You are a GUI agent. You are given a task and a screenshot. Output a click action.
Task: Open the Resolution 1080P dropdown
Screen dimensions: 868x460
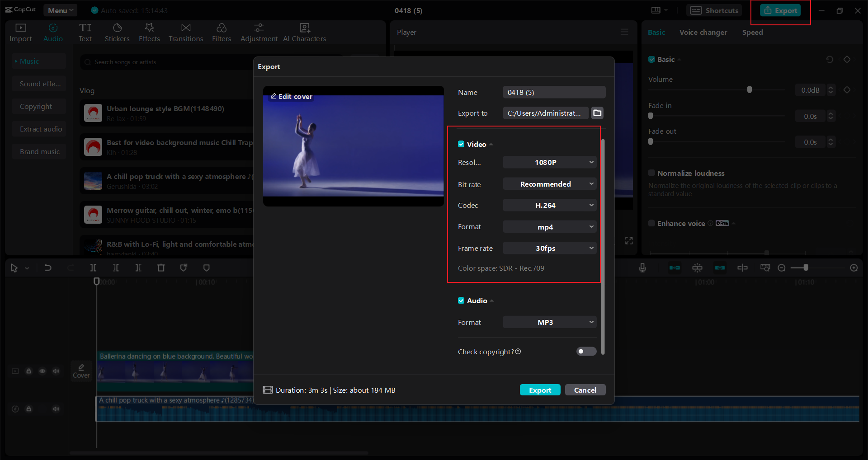(x=550, y=162)
